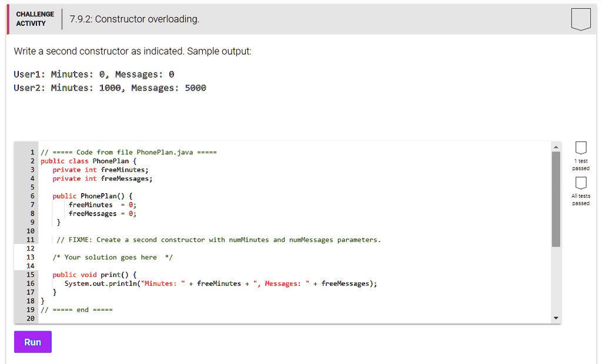The image size is (602, 364).
Task: Click the '7.9.2: Constructor overloading.' title
Action: tap(135, 19)
